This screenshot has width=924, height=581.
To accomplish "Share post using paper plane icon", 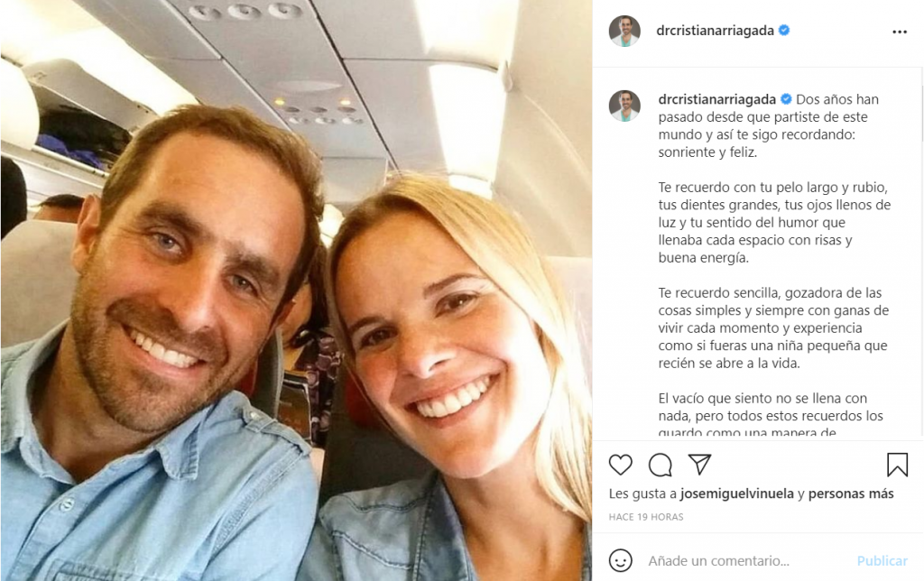I will [699, 465].
